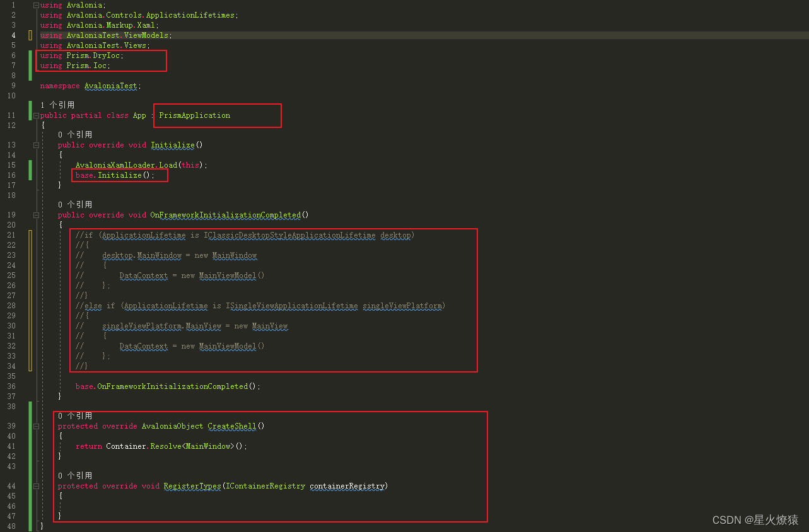Open '0 个引用' CodeLens above Initialize method
Image resolution: width=809 pixels, height=532 pixels.
(75, 135)
